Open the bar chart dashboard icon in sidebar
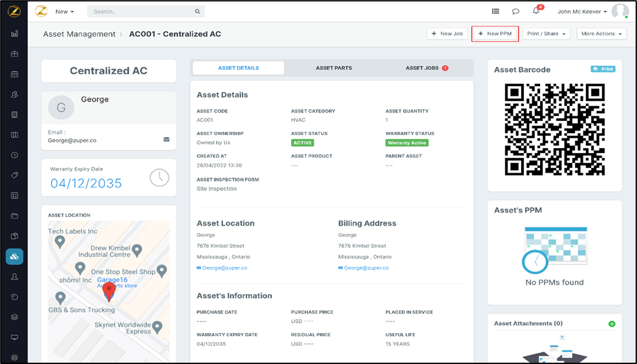 tap(14, 34)
